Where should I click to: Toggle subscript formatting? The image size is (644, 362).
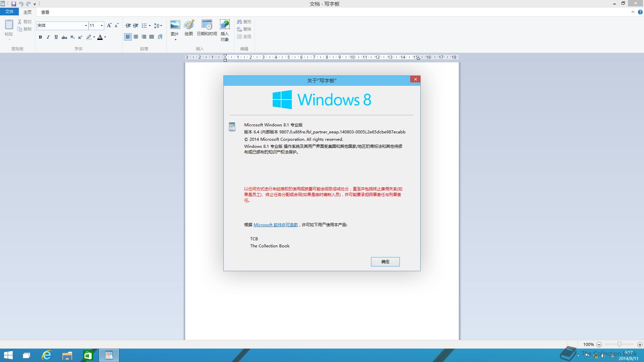coord(72,37)
